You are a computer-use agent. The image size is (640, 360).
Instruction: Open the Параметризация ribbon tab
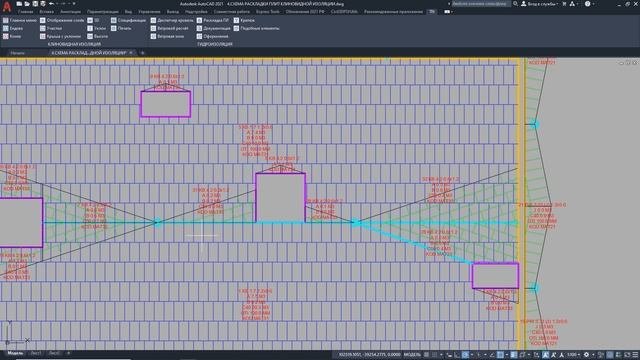102,12
